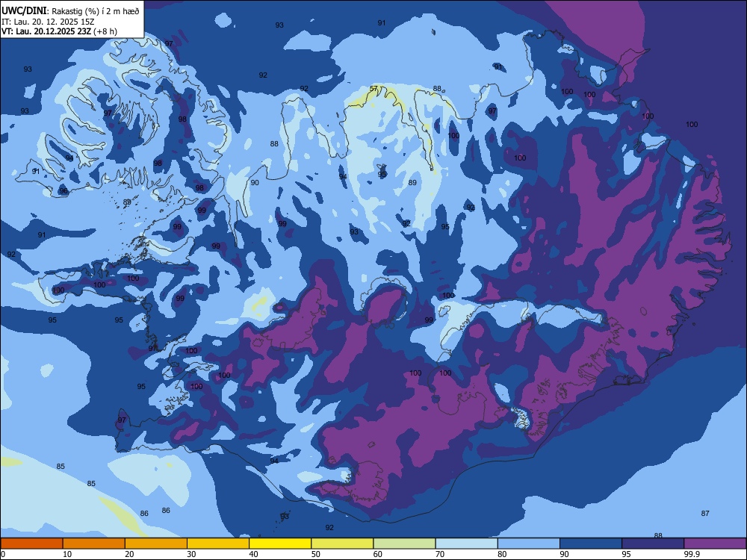
Task: Select the purple above-99.9 legend swatch
Action: [x=715, y=544]
